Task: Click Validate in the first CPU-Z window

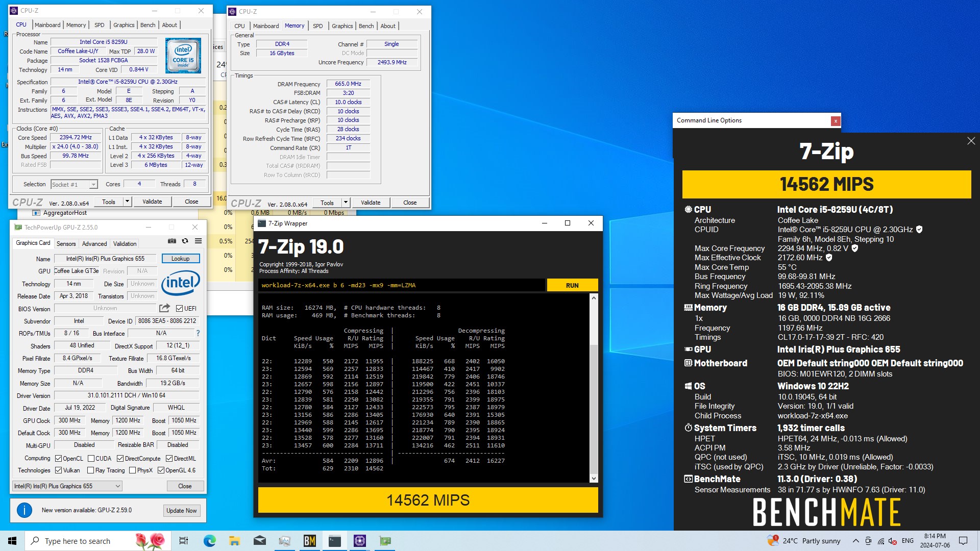Action: 152,202
